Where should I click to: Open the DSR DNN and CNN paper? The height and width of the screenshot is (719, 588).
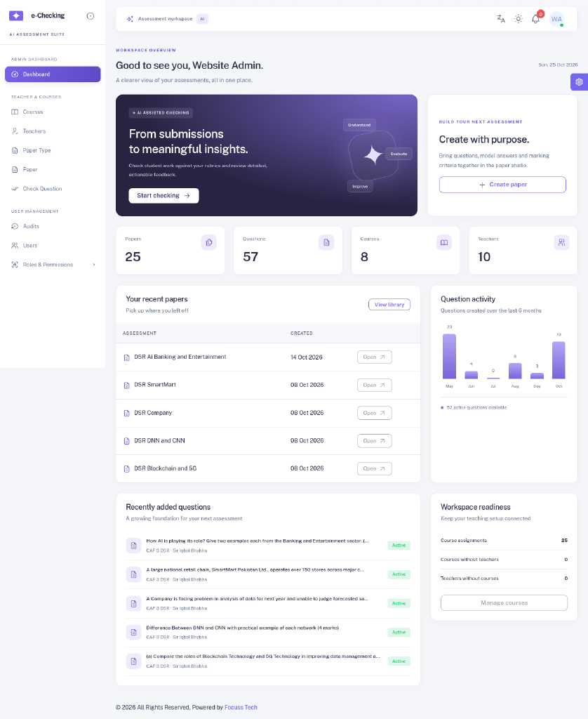[x=375, y=441]
